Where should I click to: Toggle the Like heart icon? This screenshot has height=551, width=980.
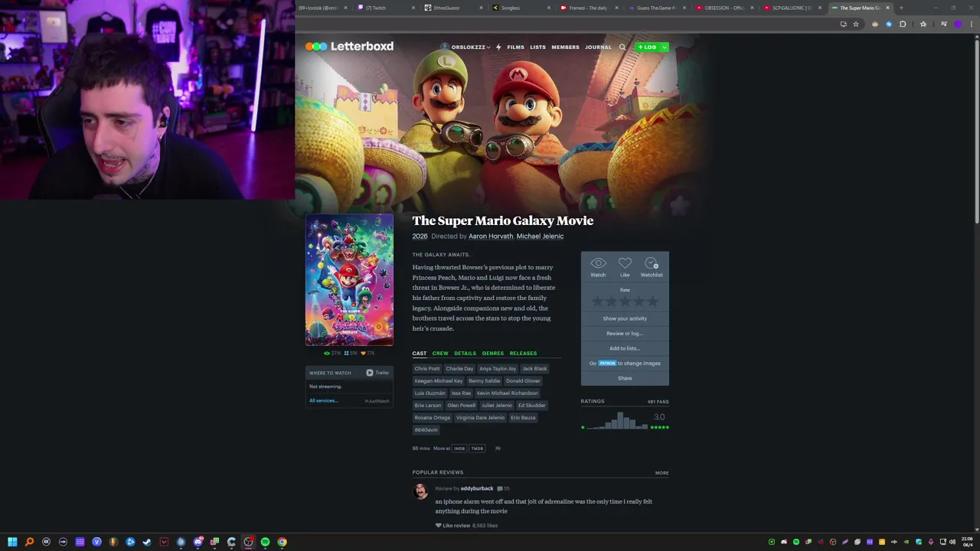625,267
